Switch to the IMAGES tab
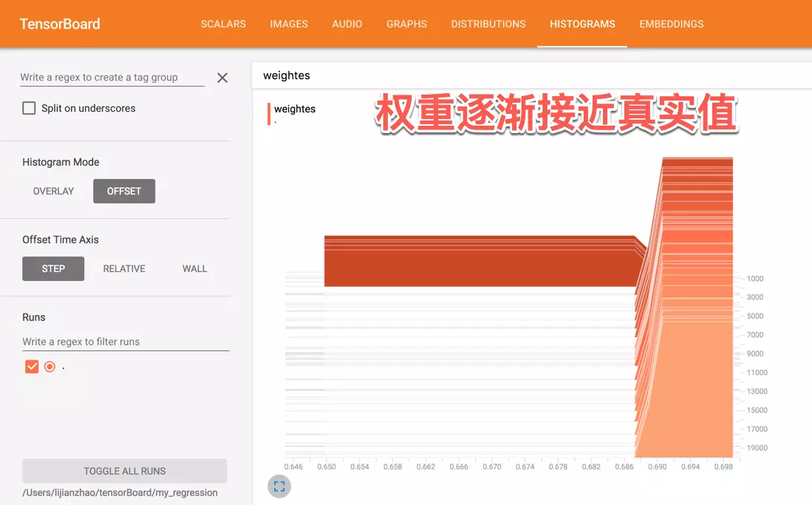812x505 pixels. [289, 24]
